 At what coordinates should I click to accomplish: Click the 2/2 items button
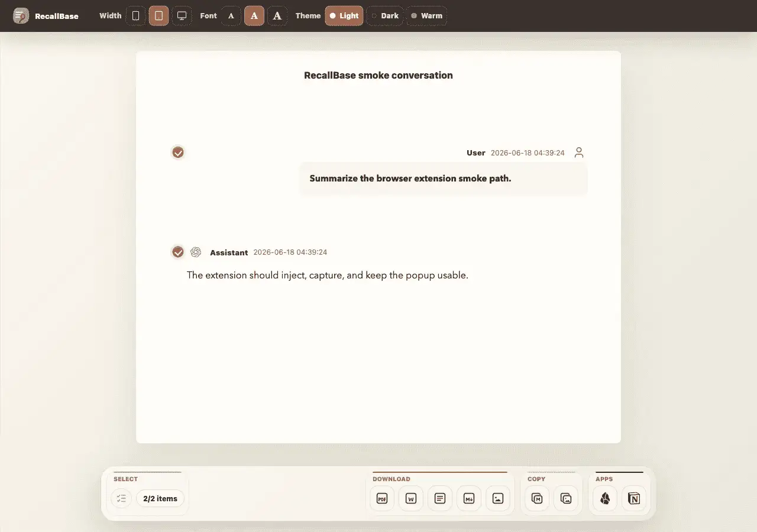tap(160, 498)
